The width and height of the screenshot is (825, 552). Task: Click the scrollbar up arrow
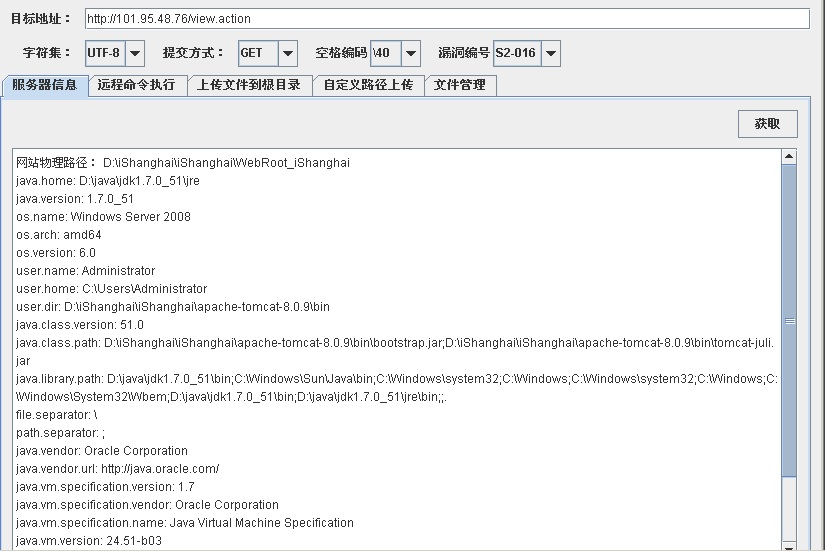coord(789,156)
